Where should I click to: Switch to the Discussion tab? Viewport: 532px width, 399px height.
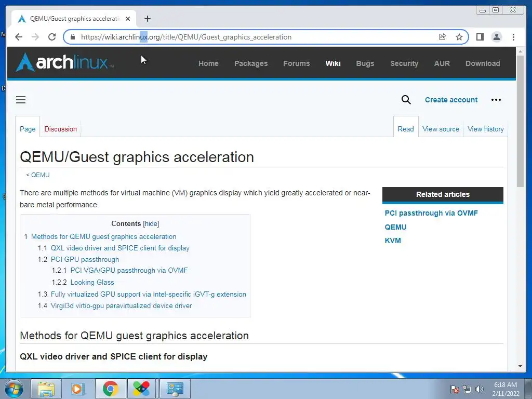pyautogui.click(x=60, y=129)
